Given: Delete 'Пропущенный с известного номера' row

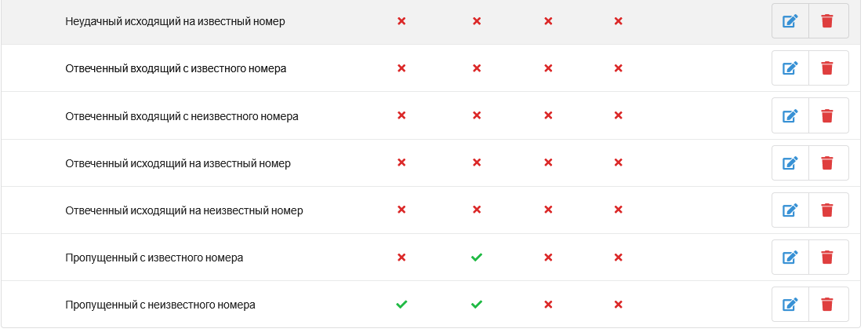Looking at the screenshot, I should coord(827,257).
